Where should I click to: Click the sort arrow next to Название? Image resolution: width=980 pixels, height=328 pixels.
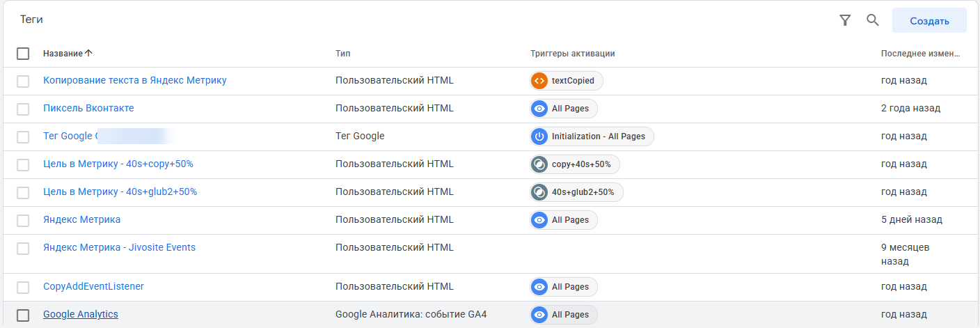click(88, 54)
